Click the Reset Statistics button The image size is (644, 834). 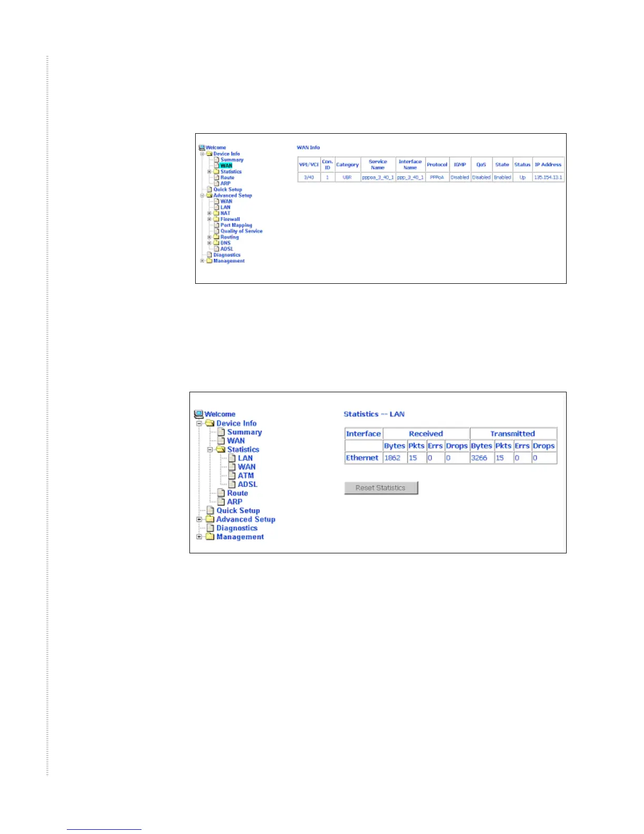point(381,488)
